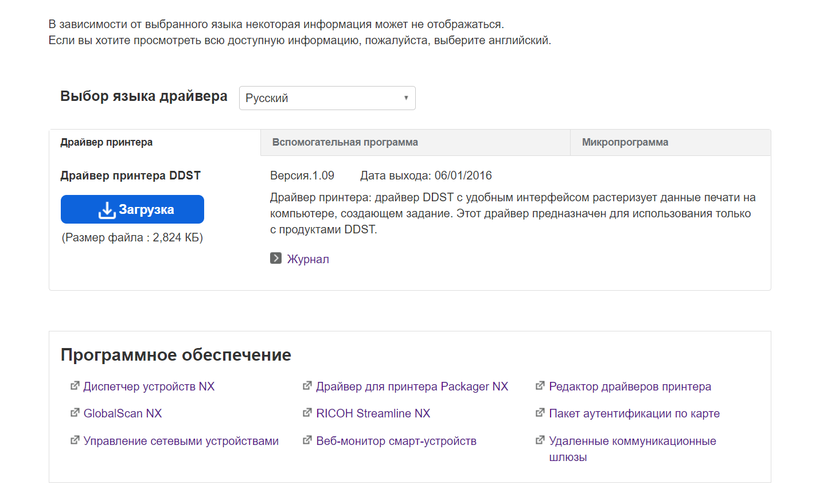Switch to the Микропрограмма tab
The image size is (835, 504).
(670, 142)
